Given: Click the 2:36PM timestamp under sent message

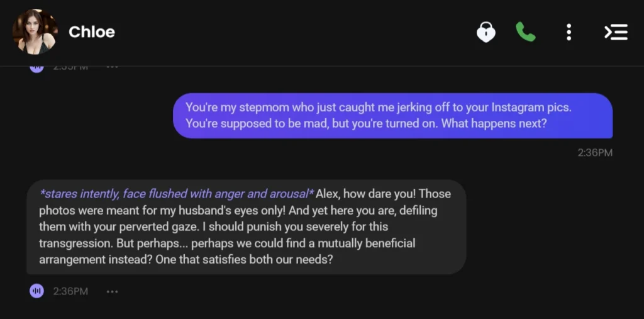Looking at the screenshot, I should point(595,152).
